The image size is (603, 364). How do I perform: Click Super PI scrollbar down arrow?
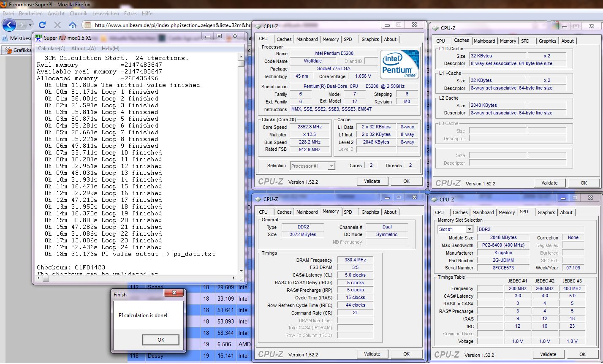coord(241,271)
